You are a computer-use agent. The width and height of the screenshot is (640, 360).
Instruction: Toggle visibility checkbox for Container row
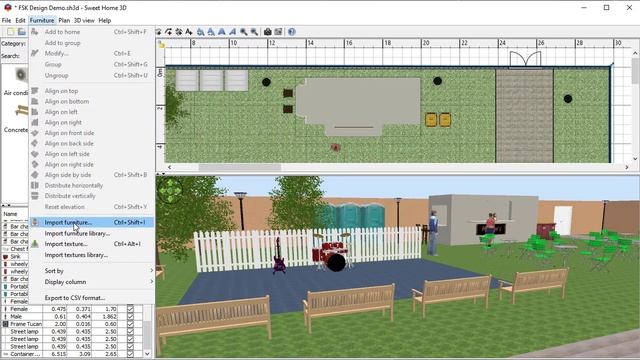(x=130, y=354)
